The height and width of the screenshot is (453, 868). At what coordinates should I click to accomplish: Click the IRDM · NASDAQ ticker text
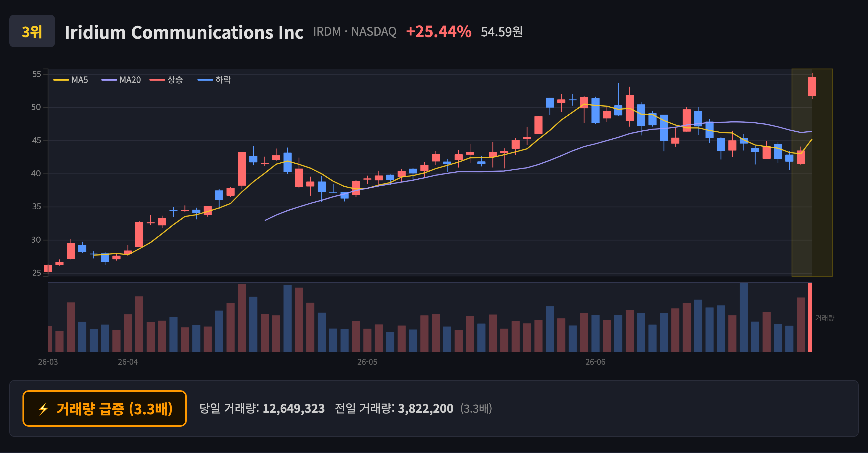pyautogui.click(x=355, y=32)
